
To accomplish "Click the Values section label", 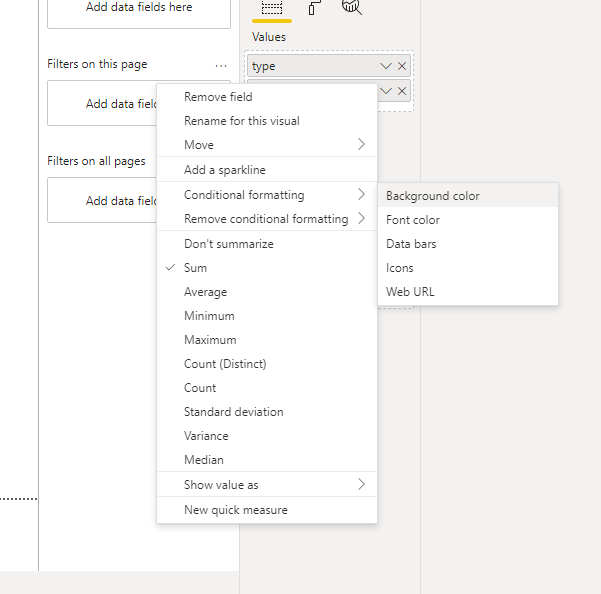I will [269, 37].
